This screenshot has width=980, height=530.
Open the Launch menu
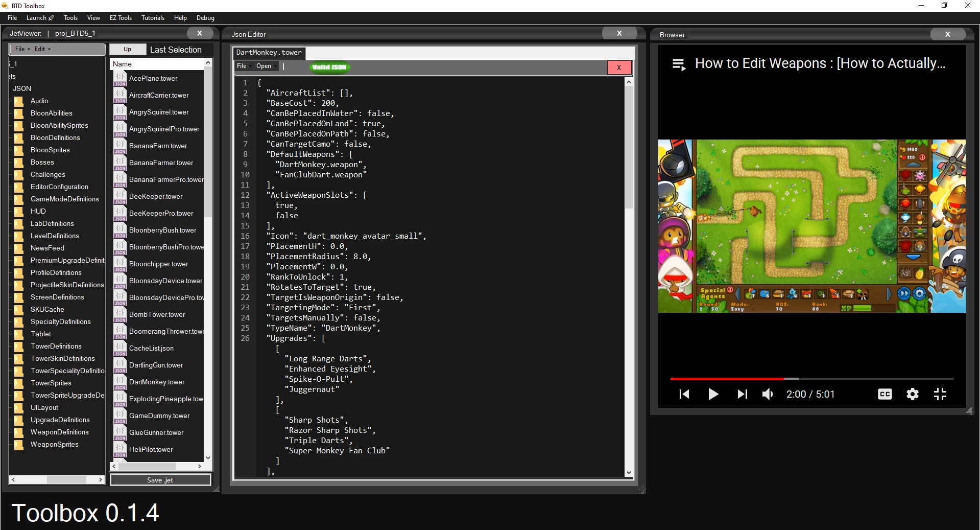(x=40, y=18)
